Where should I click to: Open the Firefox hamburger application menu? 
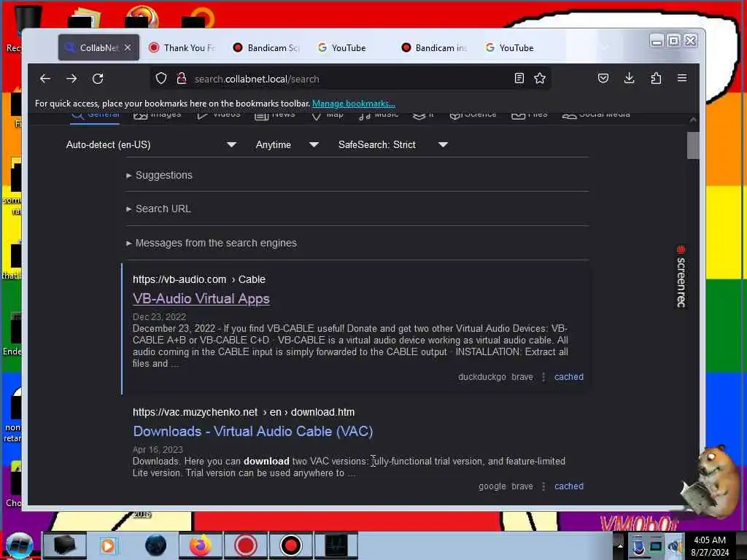pos(682,78)
